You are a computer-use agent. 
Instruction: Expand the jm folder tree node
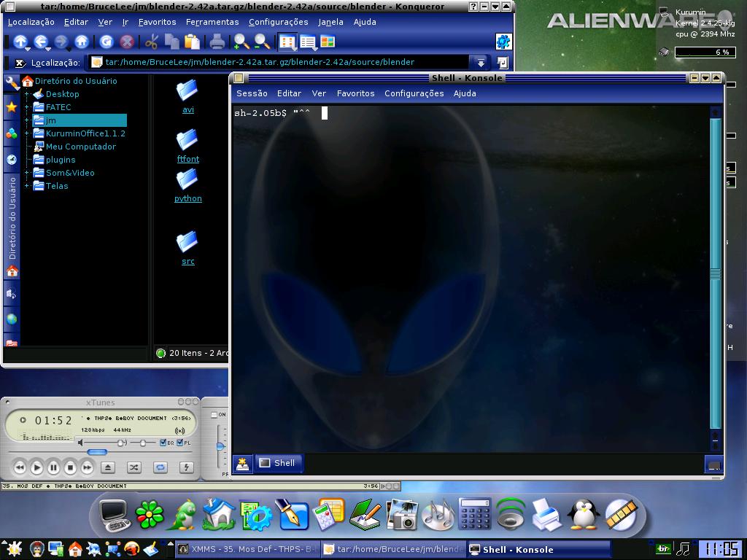click(27, 120)
